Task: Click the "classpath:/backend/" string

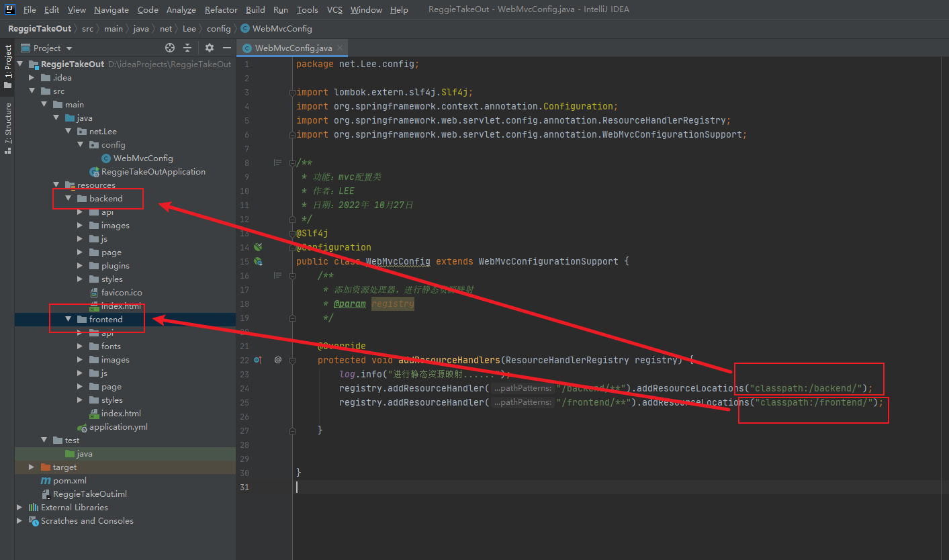Action: coord(805,388)
